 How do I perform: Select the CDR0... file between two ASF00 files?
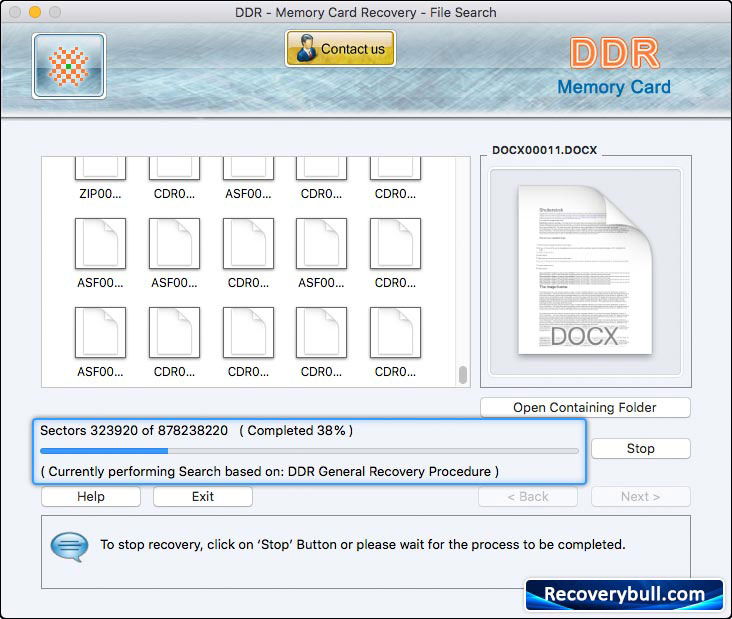[x=248, y=253]
